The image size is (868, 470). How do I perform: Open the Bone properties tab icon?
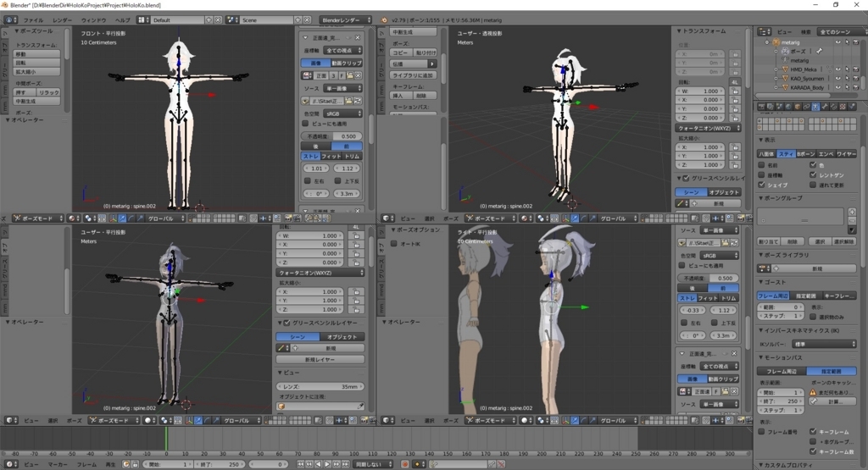(825, 107)
